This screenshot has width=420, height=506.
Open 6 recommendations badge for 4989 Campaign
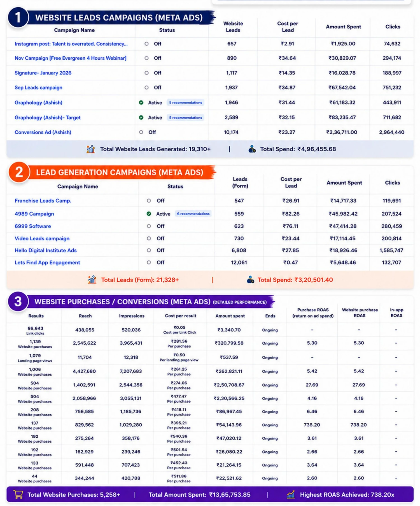coord(193,214)
